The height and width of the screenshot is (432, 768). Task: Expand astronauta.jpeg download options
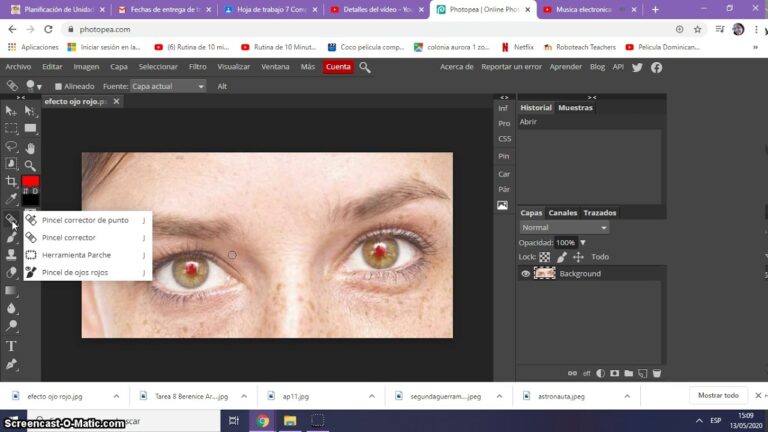(x=627, y=396)
